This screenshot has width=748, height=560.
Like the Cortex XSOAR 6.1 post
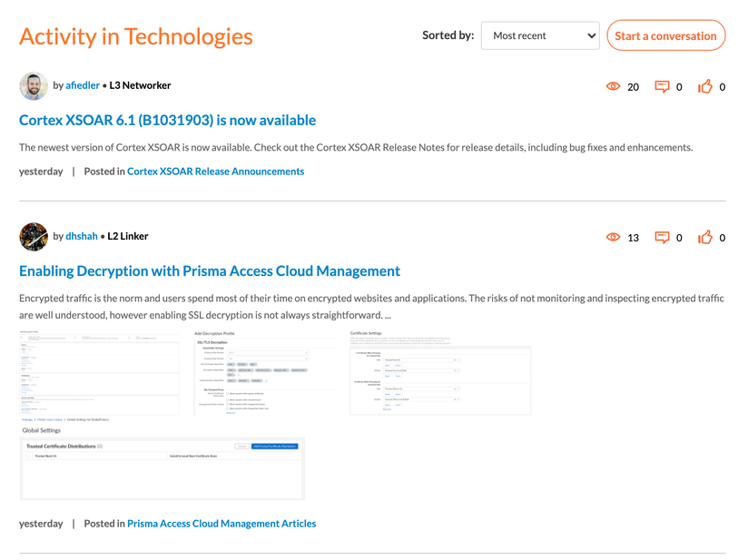[x=705, y=87]
